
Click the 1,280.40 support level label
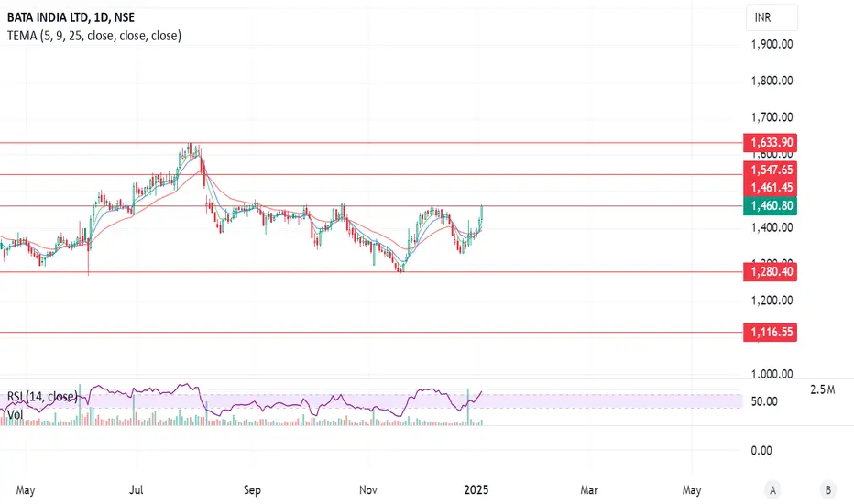pos(770,271)
